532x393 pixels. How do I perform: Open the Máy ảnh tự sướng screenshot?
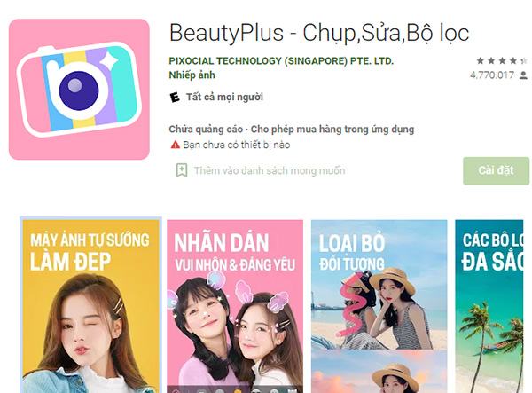pos(90,306)
